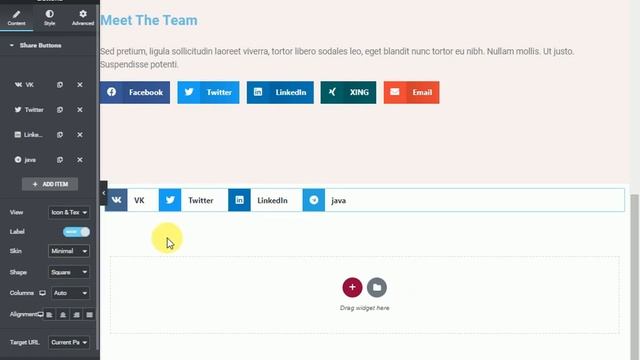Image resolution: width=640 pixels, height=360 pixels.
Task: Open the Shape dropdown
Action: coord(69,272)
